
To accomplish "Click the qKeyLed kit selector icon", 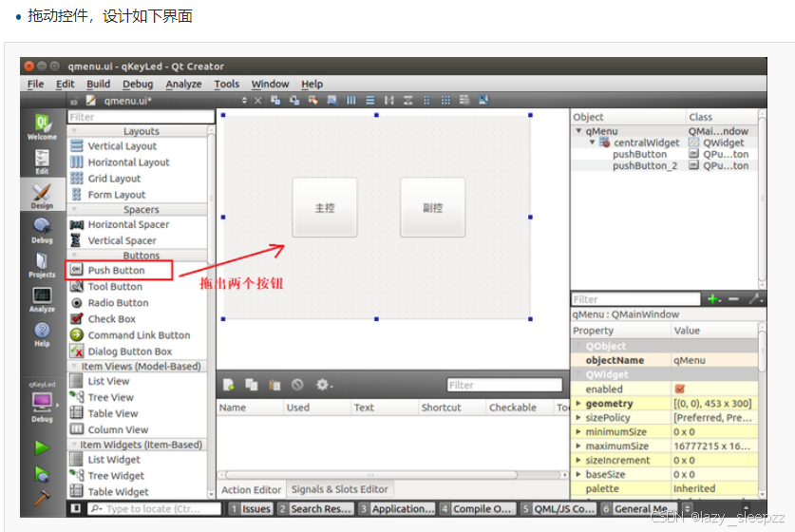I will click(42, 402).
